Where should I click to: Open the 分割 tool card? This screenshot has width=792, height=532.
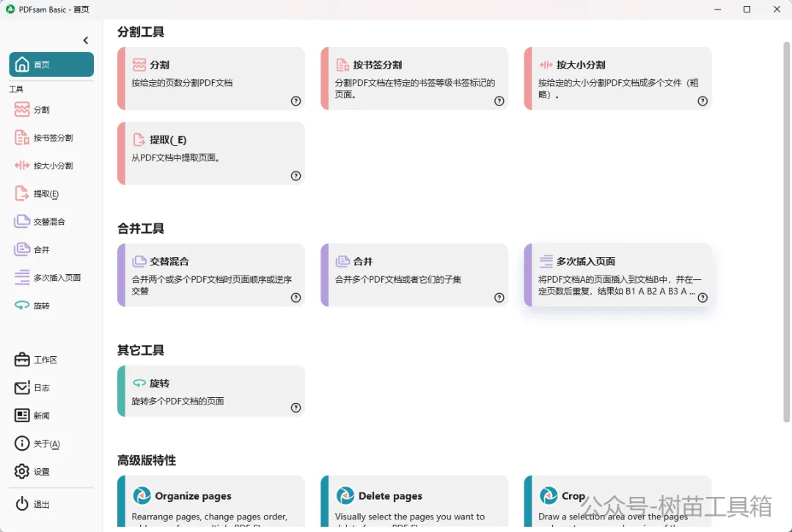(211, 78)
